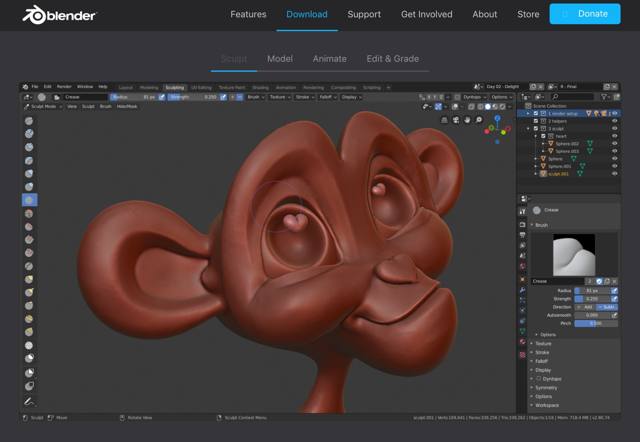
Task: Toggle the Dyntopo checkbox in properties
Action: click(x=536, y=379)
